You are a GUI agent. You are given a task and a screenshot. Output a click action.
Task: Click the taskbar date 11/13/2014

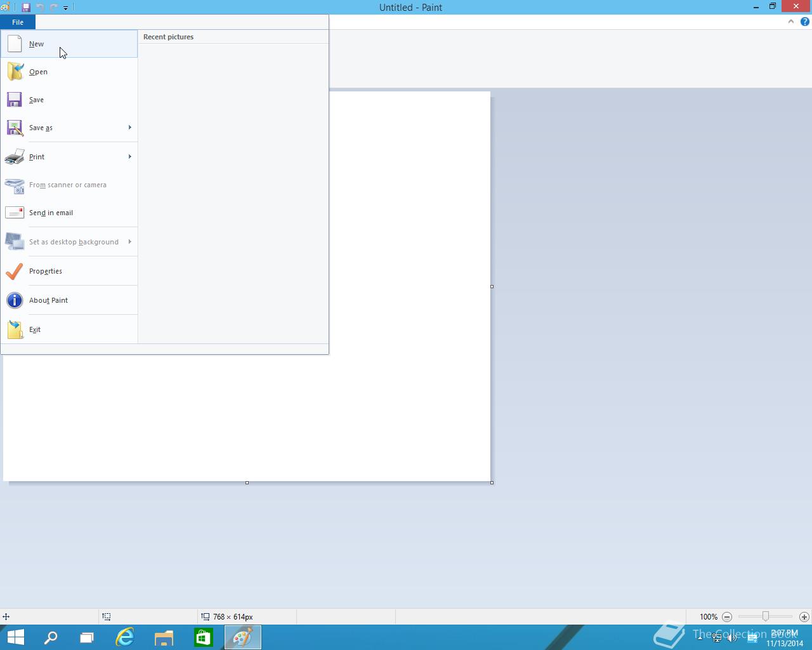[x=785, y=643]
